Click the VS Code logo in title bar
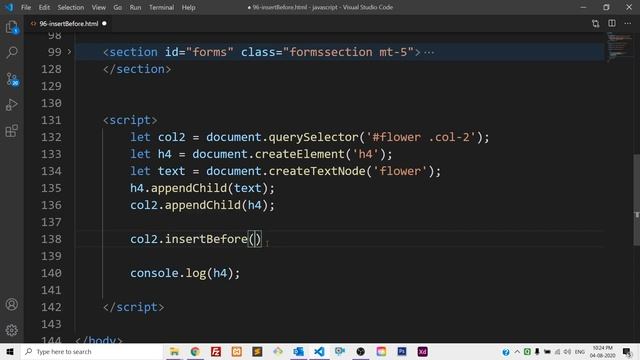This screenshot has width=640, height=360. [x=9, y=7]
